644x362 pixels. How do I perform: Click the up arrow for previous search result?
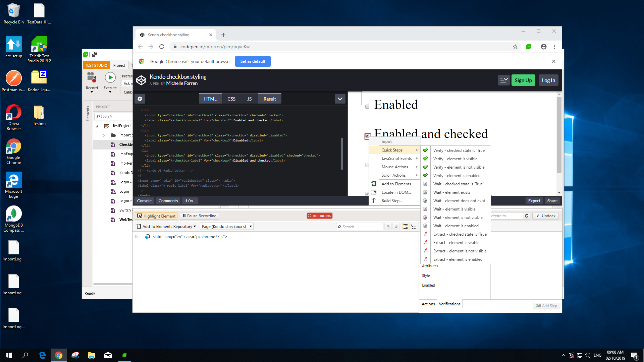tap(388, 227)
